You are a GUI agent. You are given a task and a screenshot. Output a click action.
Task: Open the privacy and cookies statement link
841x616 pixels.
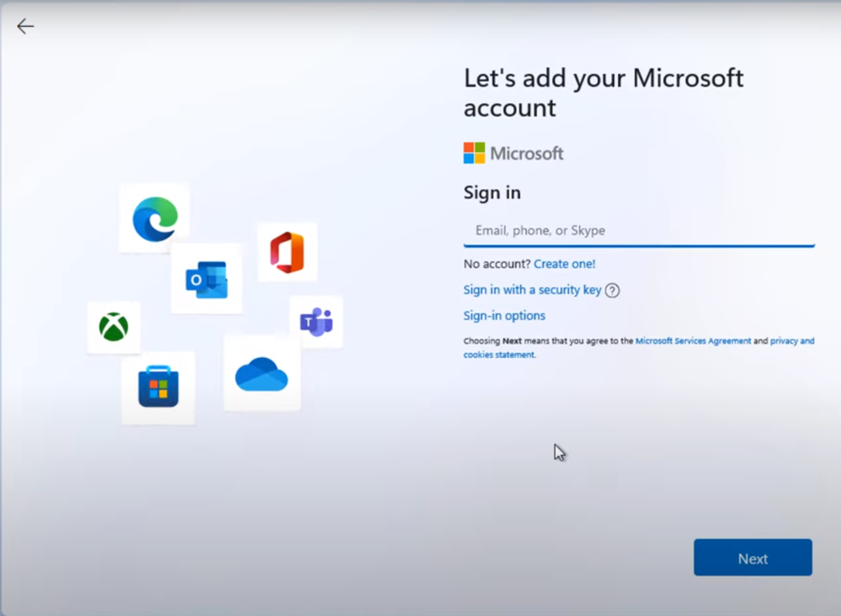click(792, 341)
